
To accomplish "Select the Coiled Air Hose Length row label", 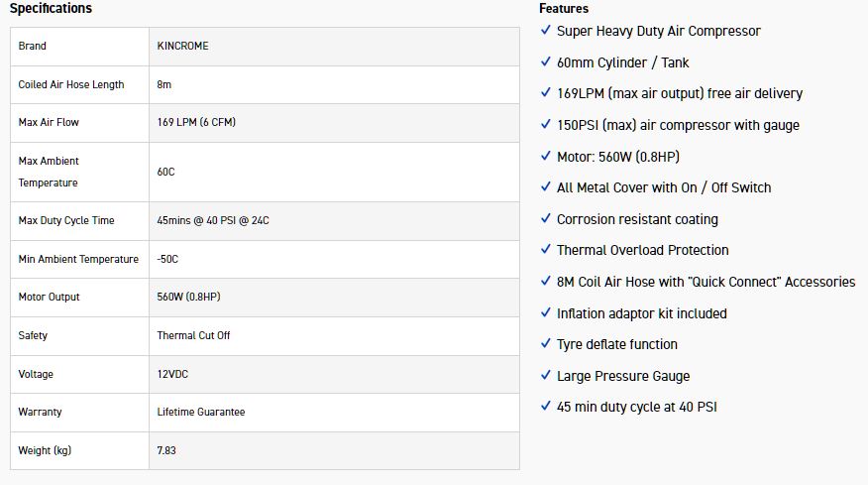I will pyautogui.click(x=71, y=84).
